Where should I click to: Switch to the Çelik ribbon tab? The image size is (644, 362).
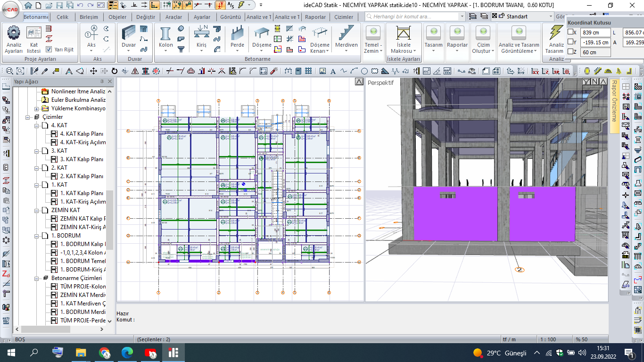click(62, 16)
